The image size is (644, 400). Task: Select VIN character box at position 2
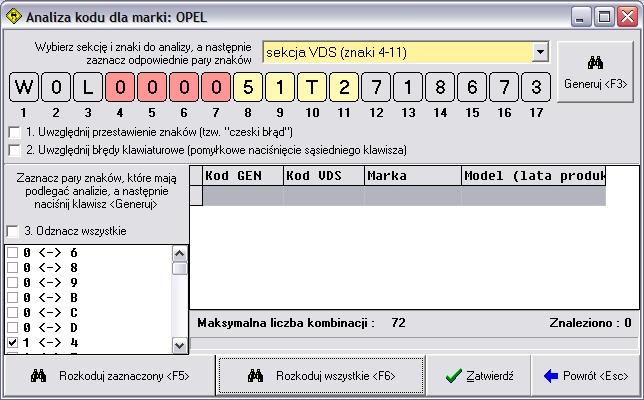(x=56, y=87)
